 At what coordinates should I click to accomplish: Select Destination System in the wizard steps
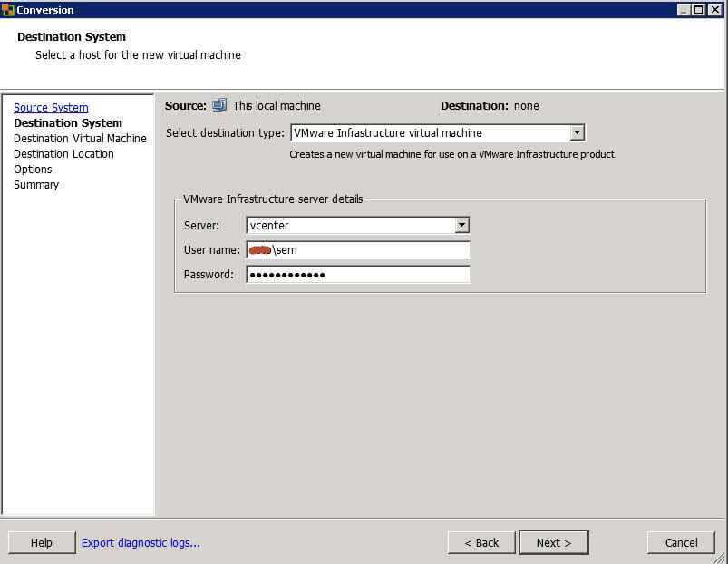pyautogui.click(x=68, y=123)
